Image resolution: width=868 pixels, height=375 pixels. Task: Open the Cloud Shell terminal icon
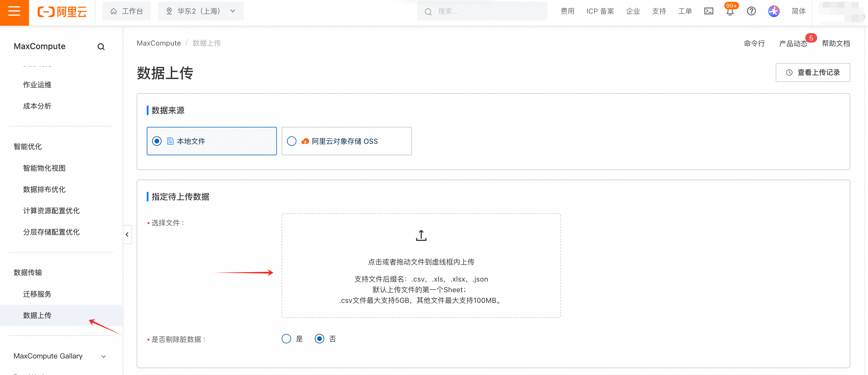coord(709,12)
